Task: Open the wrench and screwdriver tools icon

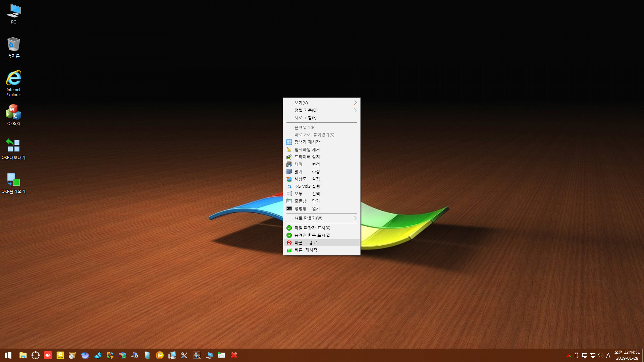Action: click(x=184, y=355)
